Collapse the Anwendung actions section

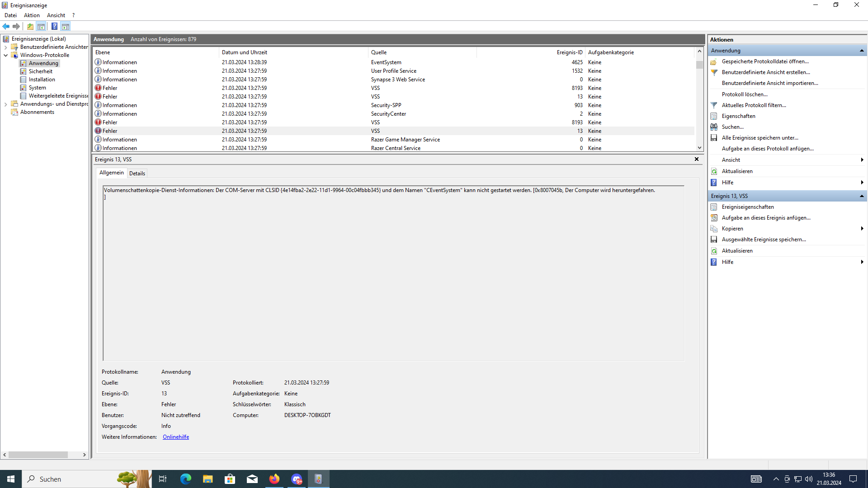pos(862,51)
